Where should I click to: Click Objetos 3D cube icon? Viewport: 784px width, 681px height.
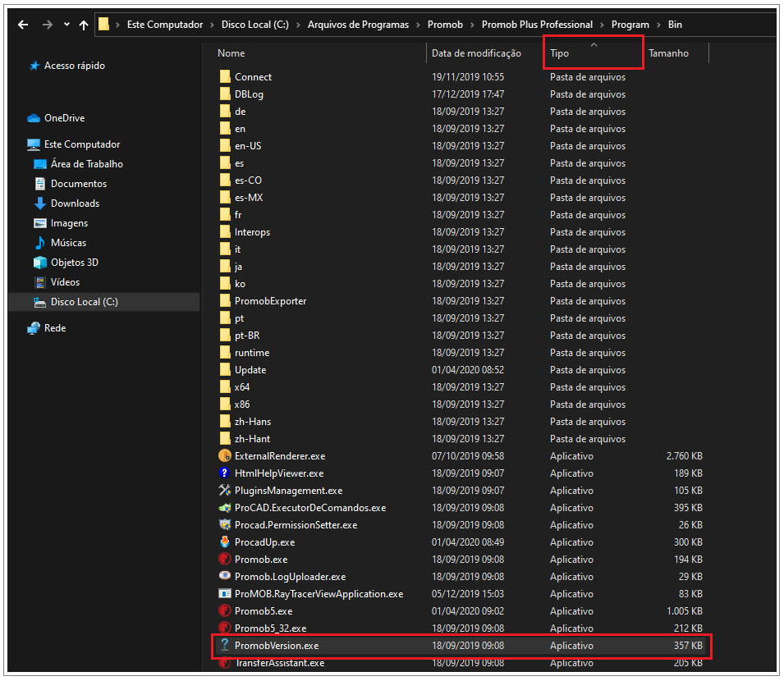[x=40, y=263]
